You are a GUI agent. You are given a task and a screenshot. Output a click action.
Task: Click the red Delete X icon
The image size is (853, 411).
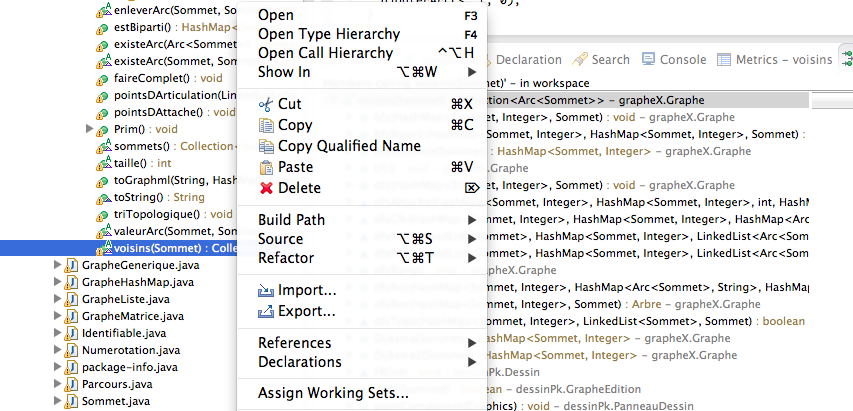[265, 188]
